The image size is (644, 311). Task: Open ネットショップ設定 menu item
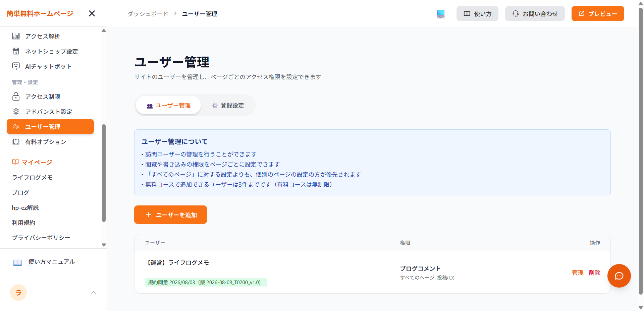50,51
